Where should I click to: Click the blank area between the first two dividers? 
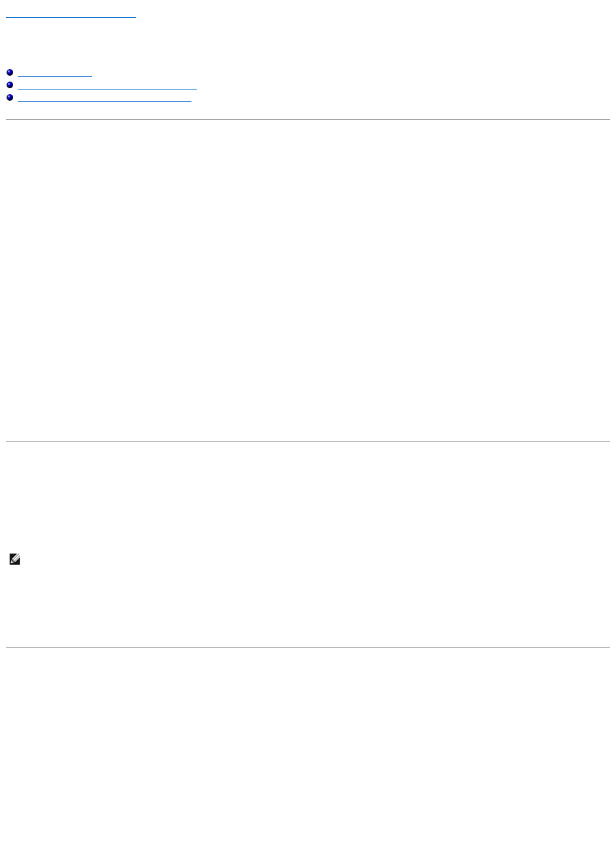[308, 280]
